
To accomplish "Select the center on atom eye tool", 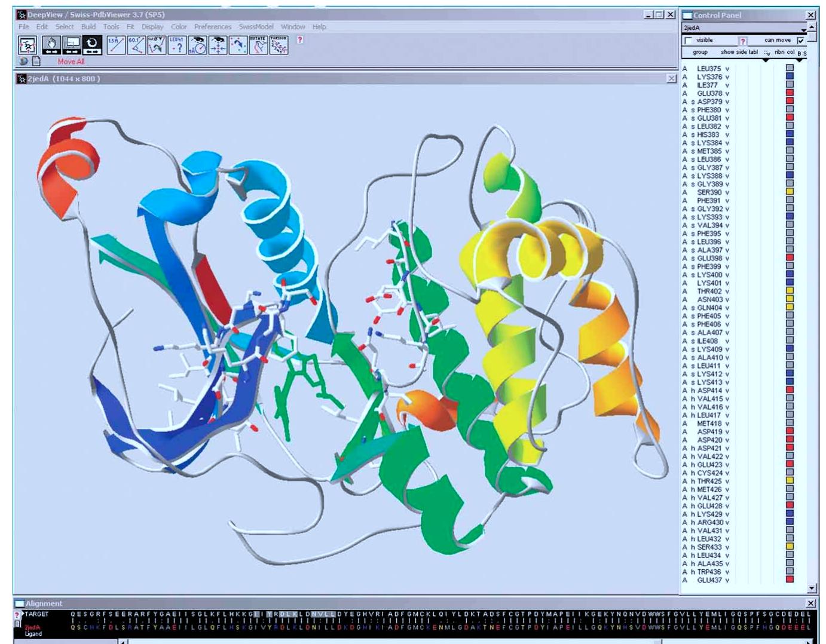I will pos(218,45).
